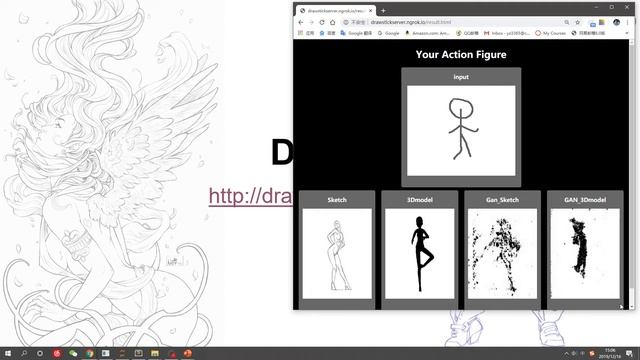Open the Google Translate bookmark
640x360 pixels.
(x=356, y=33)
